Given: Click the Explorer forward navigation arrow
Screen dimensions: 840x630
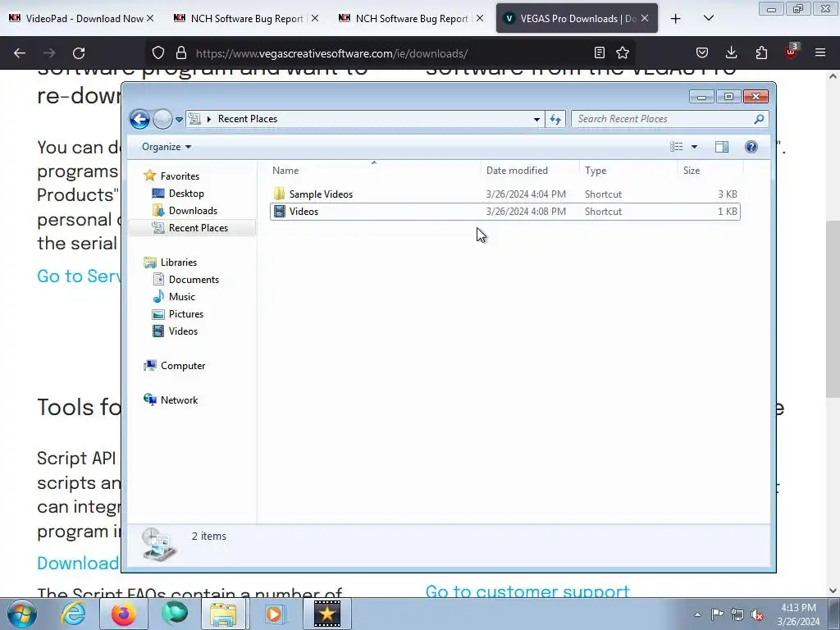Looking at the screenshot, I should [x=162, y=119].
